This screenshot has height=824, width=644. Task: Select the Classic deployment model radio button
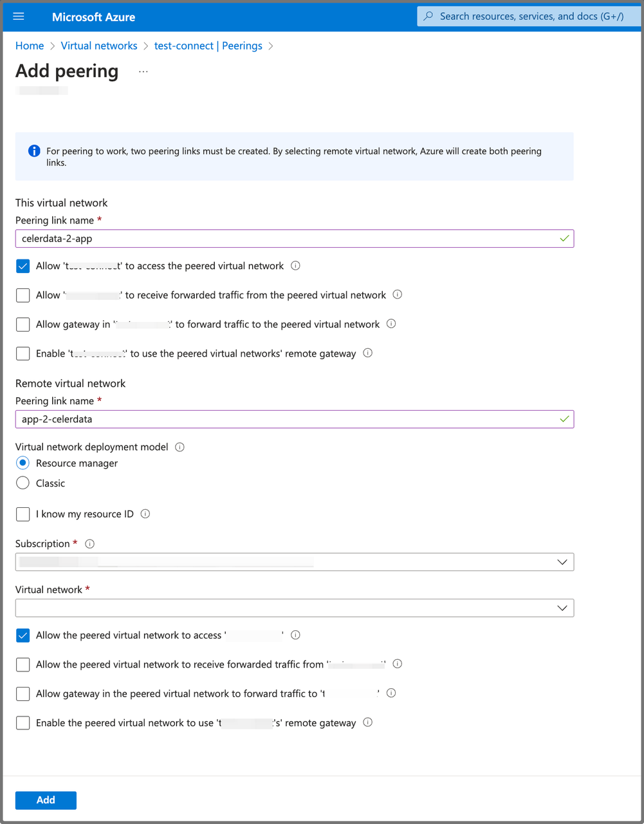(23, 483)
